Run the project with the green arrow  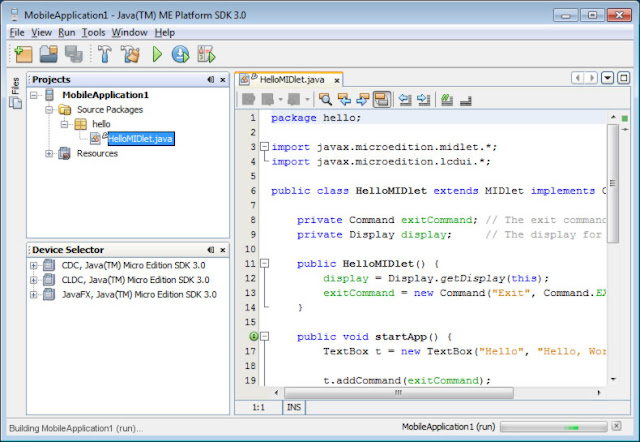pyautogui.click(x=157, y=54)
